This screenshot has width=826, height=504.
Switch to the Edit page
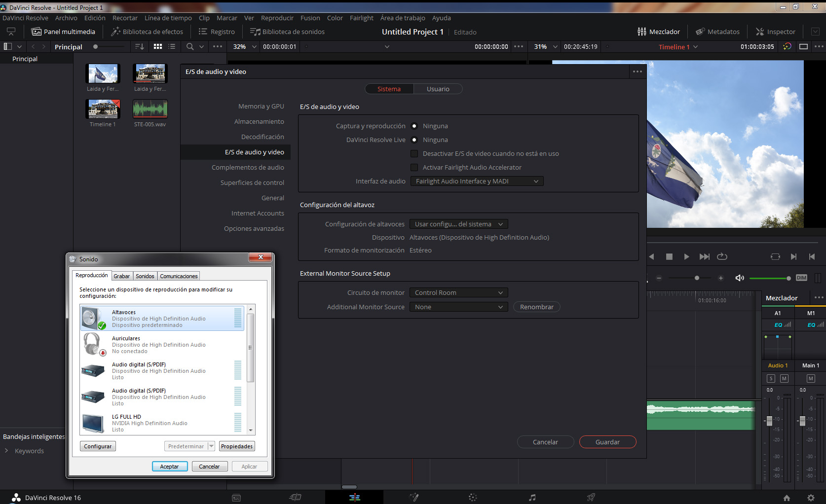coord(354,498)
